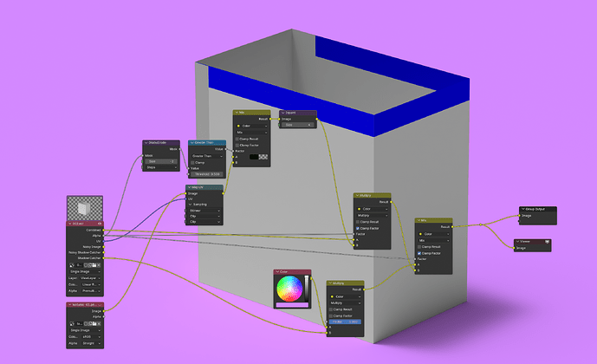Viewport: 597px width, 364px height.
Task: Enable Clamp Factor in Multiply node beside Color node
Action: tap(330, 315)
